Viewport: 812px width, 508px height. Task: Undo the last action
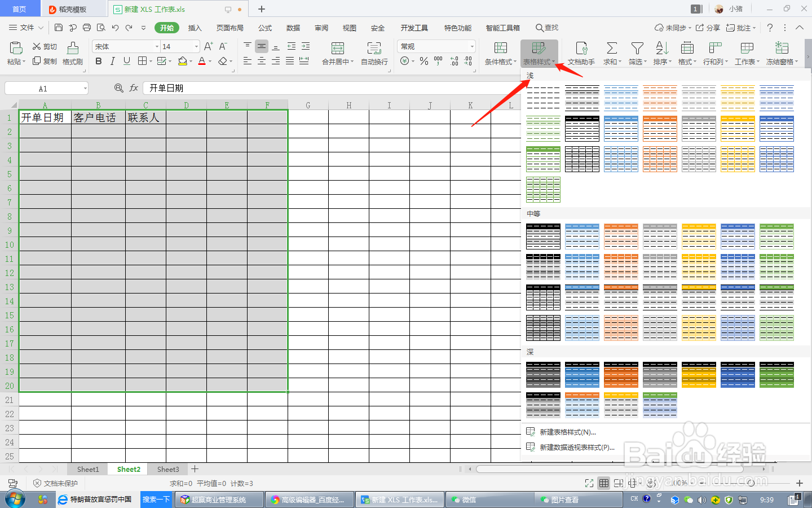coord(115,28)
